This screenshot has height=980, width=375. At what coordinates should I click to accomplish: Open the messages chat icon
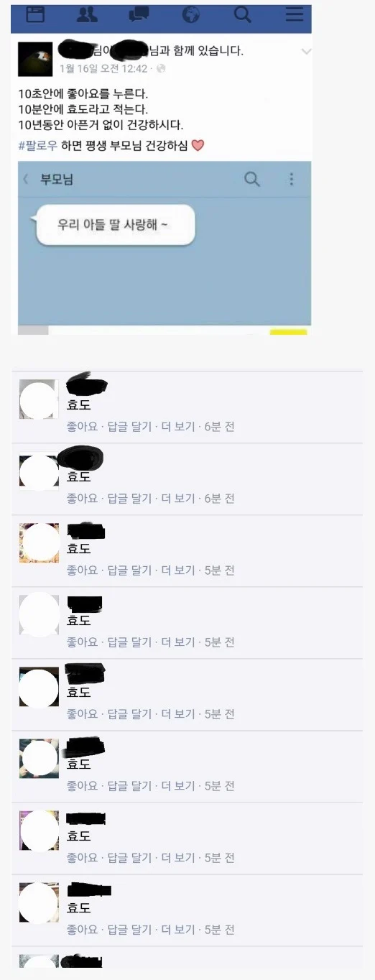[x=139, y=14]
